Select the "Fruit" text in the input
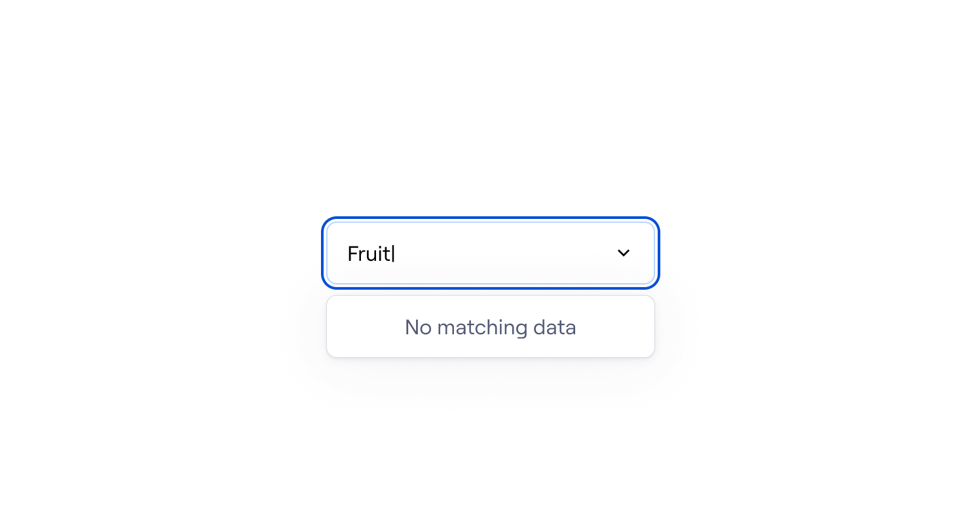 [369, 254]
